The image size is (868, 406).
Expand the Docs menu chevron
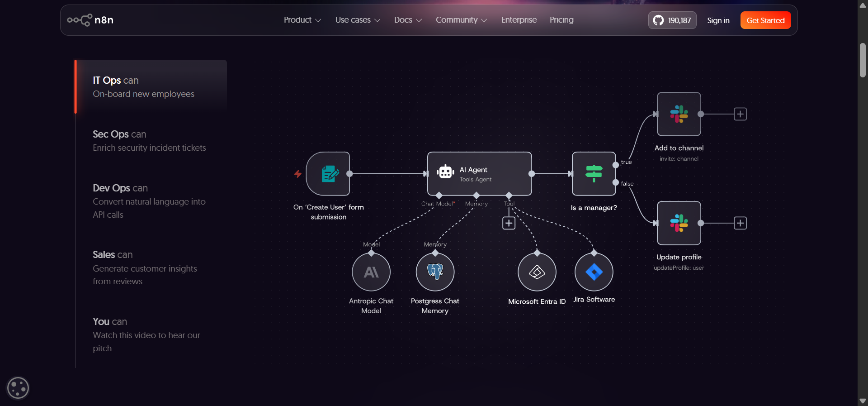419,20
